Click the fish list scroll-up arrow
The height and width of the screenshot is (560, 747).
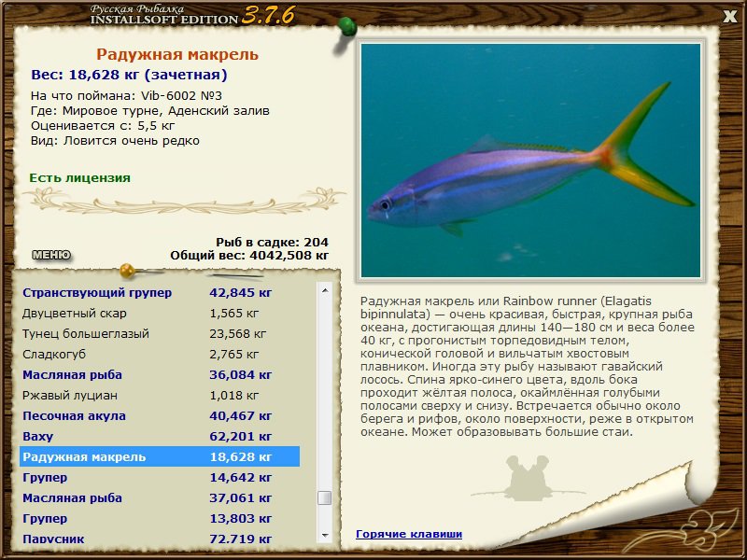(325, 290)
